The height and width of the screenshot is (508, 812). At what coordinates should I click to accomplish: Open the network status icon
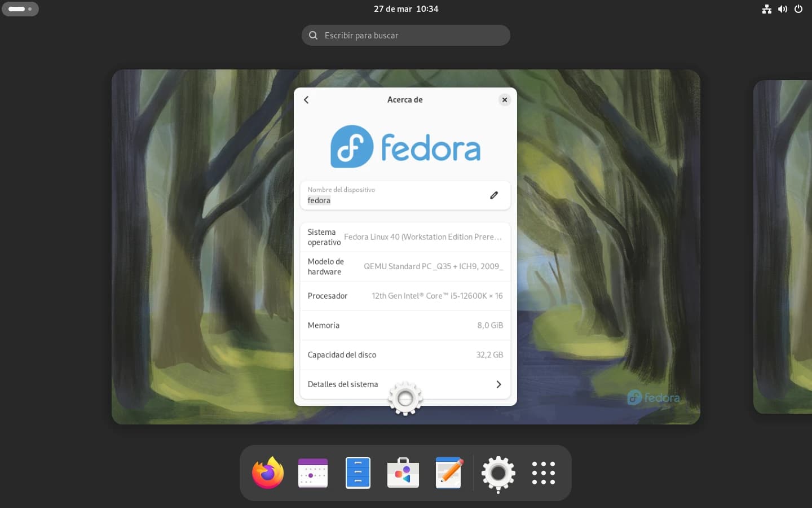pos(766,9)
